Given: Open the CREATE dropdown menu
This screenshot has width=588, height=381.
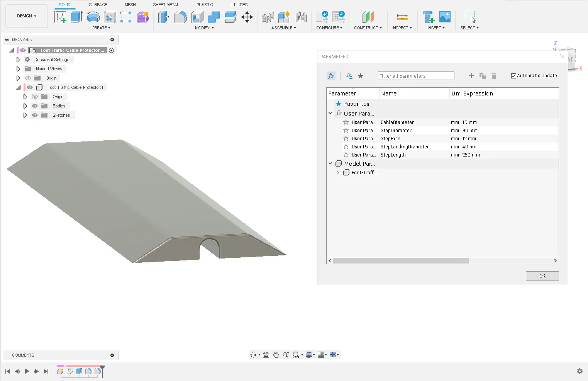Looking at the screenshot, I should (x=101, y=28).
